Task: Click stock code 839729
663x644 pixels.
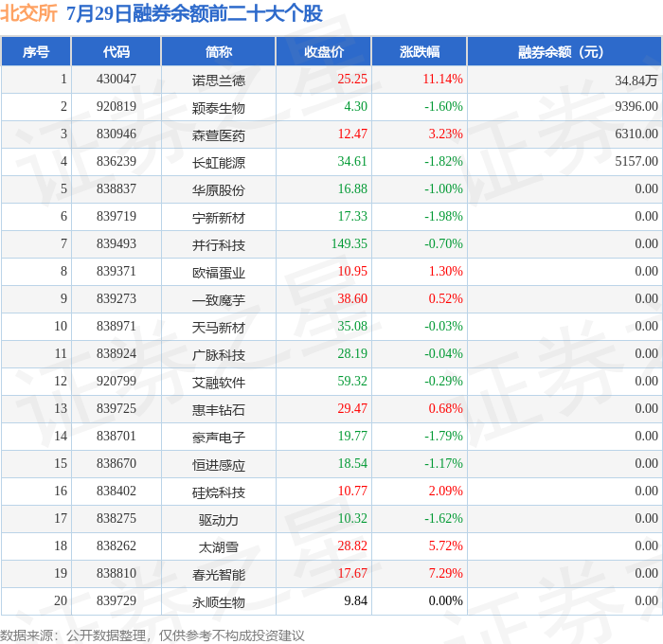Action: [x=116, y=601]
